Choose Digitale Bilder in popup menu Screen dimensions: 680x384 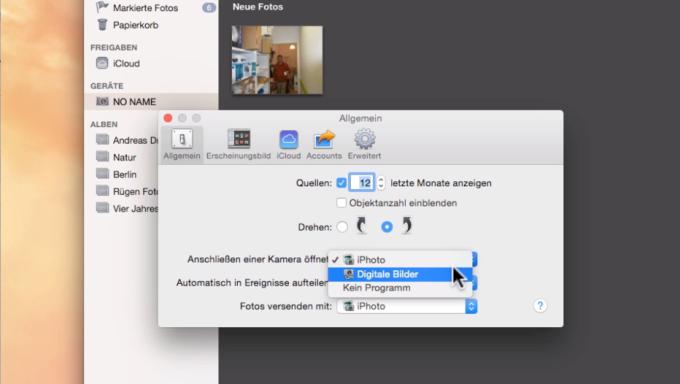click(400, 274)
